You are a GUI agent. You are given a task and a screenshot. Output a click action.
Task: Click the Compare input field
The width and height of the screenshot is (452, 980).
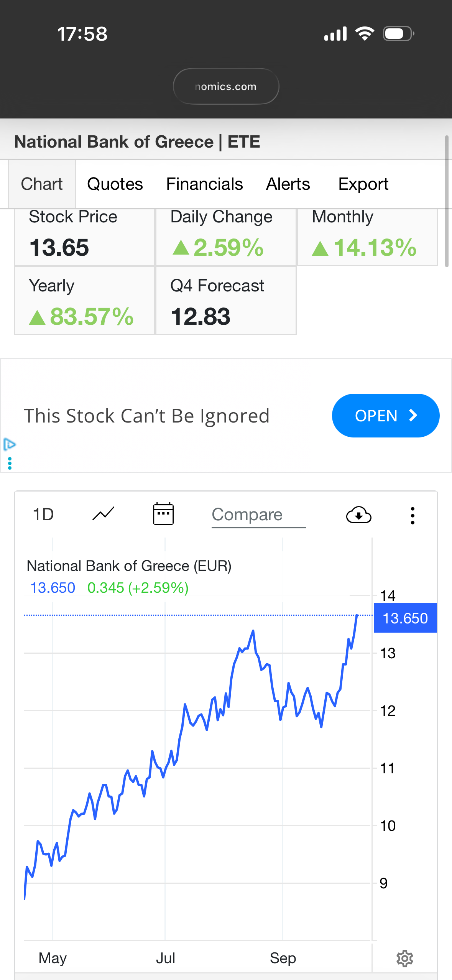tap(258, 515)
